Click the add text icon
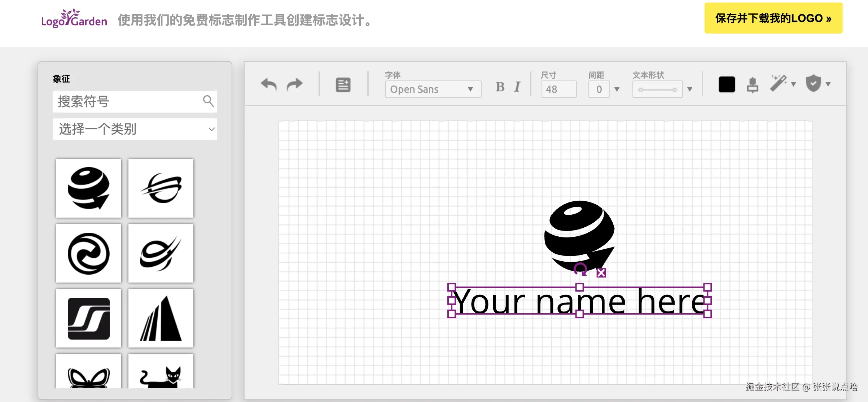Image resolution: width=868 pixels, height=402 pixels. (x=343, y=85)
